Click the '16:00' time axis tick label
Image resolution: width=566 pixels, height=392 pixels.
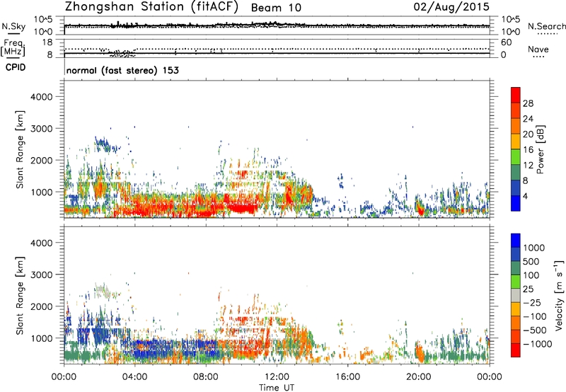(x=347, y=377)
